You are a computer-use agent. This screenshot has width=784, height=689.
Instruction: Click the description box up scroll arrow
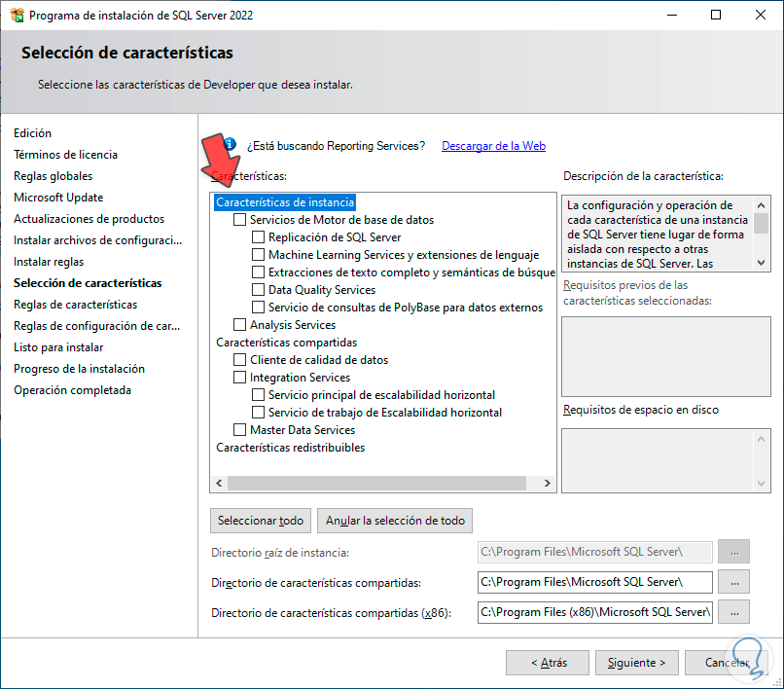pyautogui.click(x=761, y=204)
